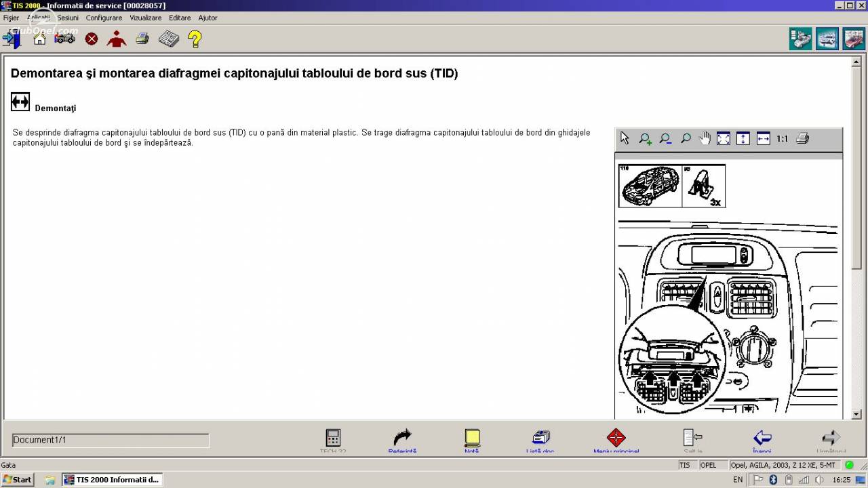Click the Document1/1 field

[x=111, y=441]
